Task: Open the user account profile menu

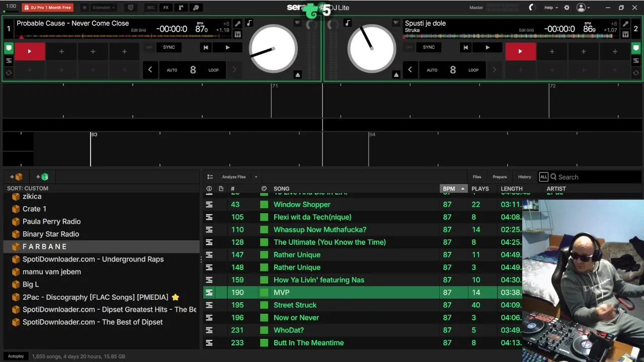Action: [x=583, y=8]
